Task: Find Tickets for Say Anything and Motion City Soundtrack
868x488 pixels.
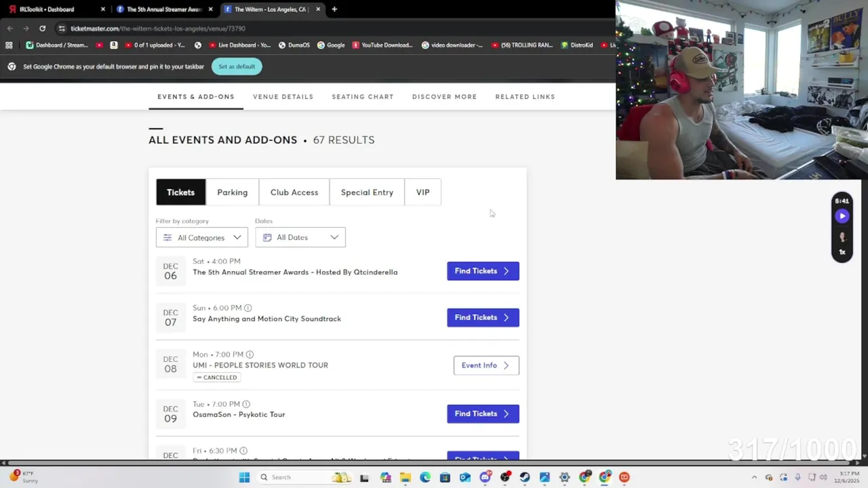Action: tap(483, 318)
